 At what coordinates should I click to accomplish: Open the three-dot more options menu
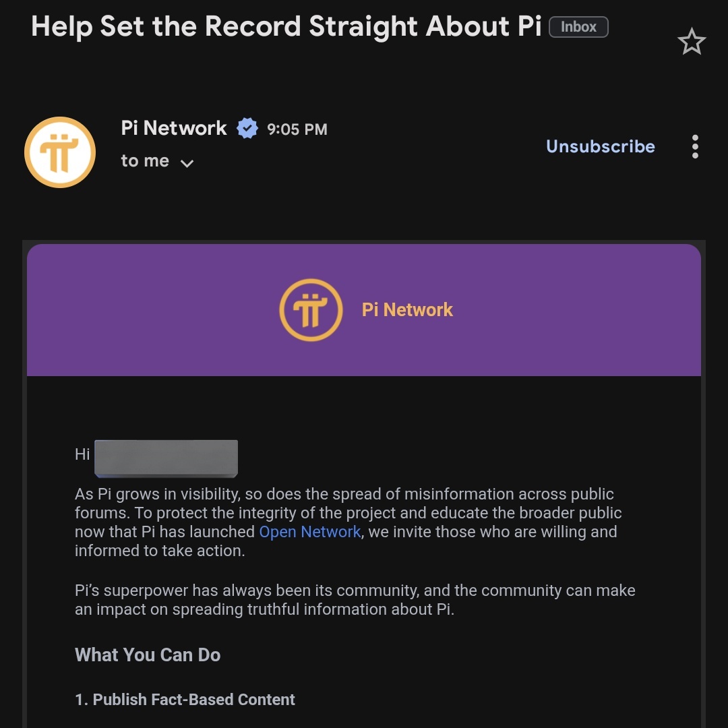point(695,147)
